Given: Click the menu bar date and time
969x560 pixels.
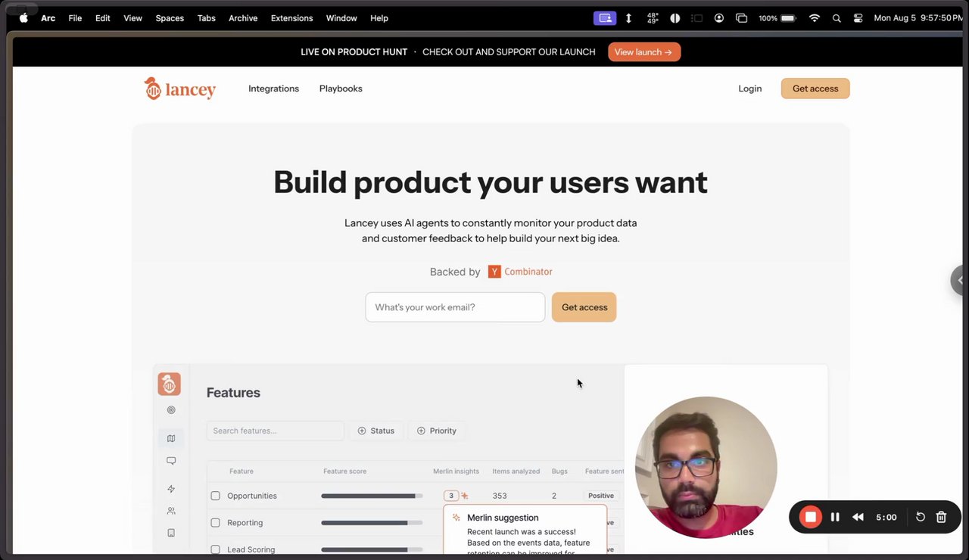Looking at the screenshot, I should point(918,18).
